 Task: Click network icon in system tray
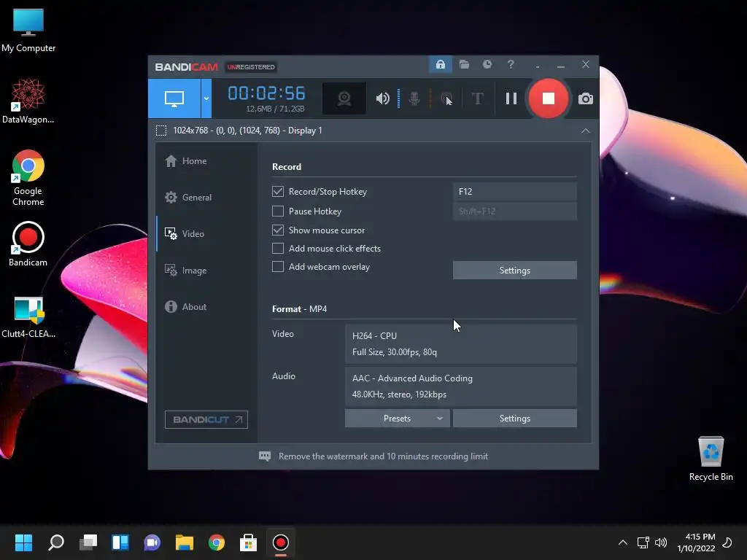(643, 542)
